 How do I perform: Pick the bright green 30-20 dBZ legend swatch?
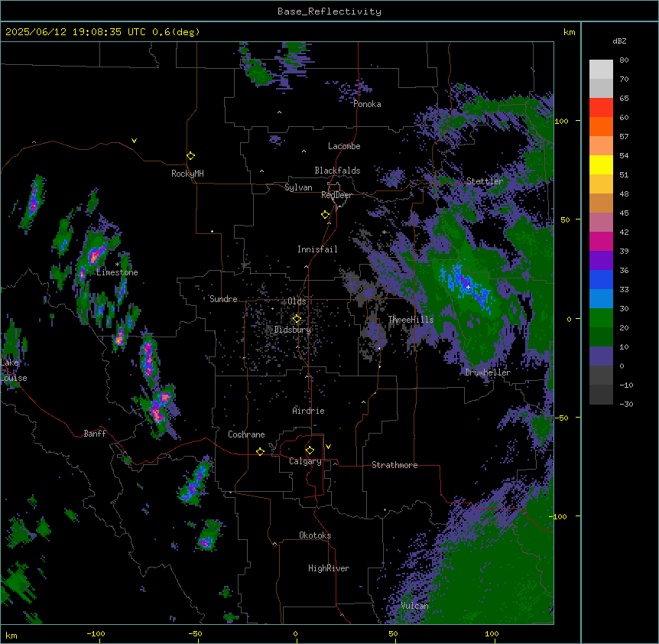point(601,318)
